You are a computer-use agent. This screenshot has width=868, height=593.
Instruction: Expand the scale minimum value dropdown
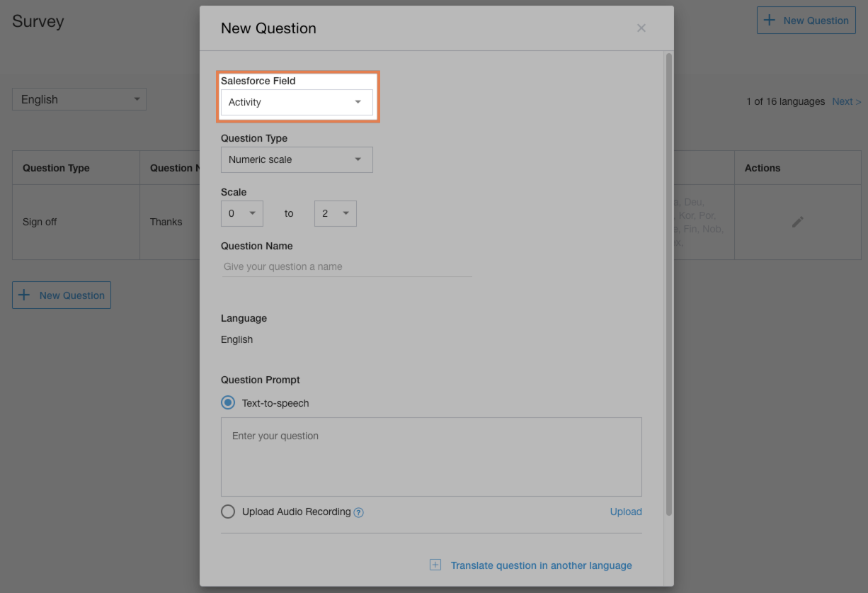pos(242,213)
